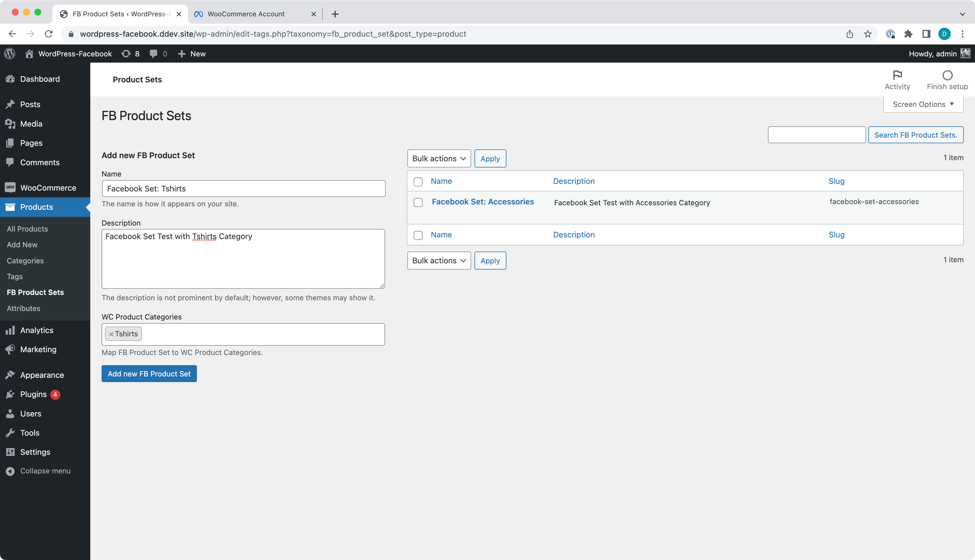
Task: Expand the Screen Options panel
Action: coord(923,104)
